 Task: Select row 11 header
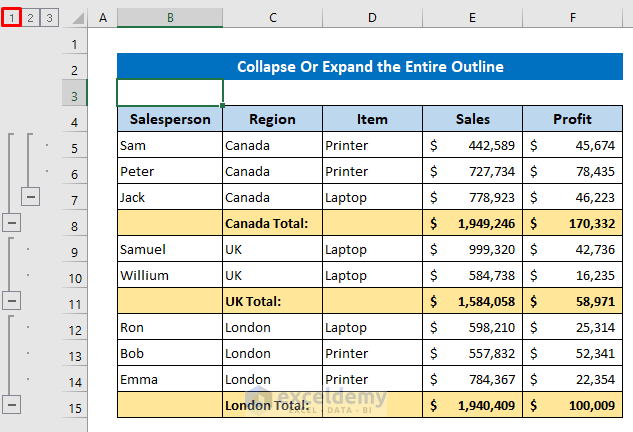pos(74,301)
